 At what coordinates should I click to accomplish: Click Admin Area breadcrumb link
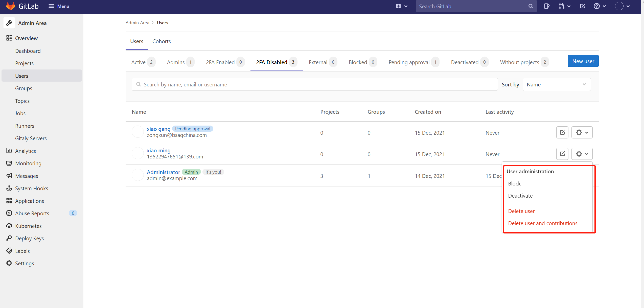pyautogui.click(x=137, y=22)
